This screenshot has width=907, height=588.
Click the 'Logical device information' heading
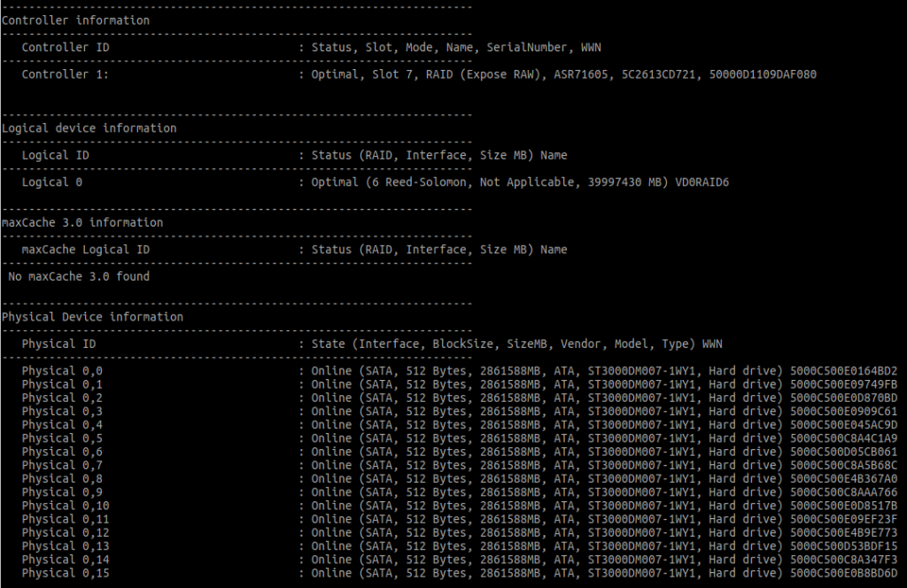coord(89,128)
